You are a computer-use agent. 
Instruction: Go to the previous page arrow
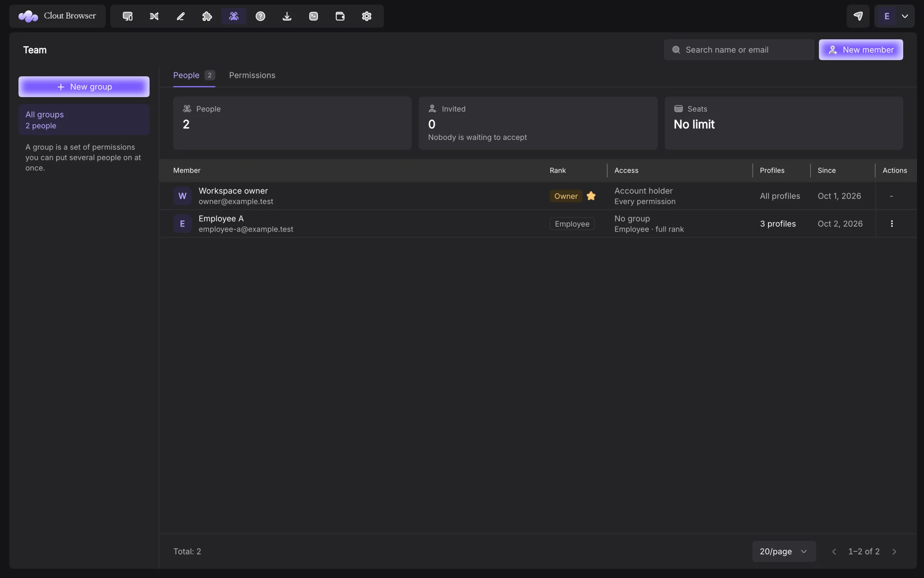(834, 551)
